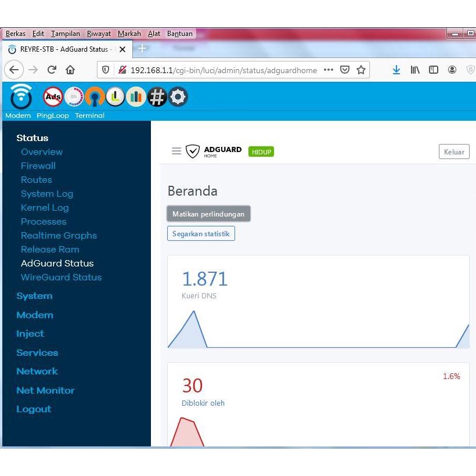This screenshot has width=476, height=476.
Task: Click the browser forward arrow
Action: [x=33, y=70]
